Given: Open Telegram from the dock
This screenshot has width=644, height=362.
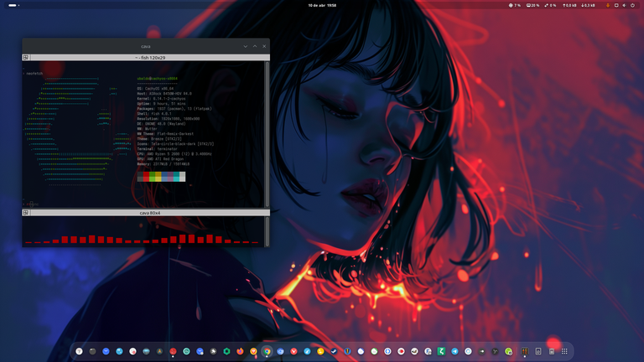Looking at the screenshot, I should point(454,351).
